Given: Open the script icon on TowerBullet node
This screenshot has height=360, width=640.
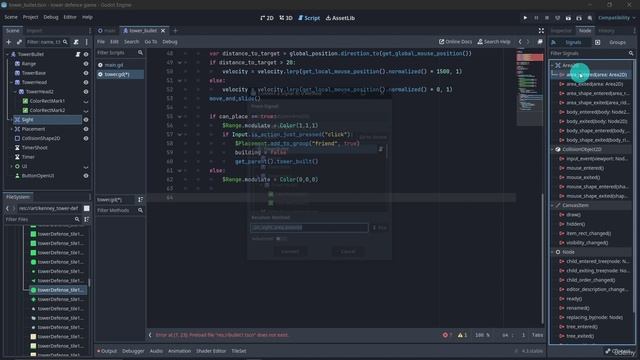Looking at the screenshot, I should [x=78, y=54].
